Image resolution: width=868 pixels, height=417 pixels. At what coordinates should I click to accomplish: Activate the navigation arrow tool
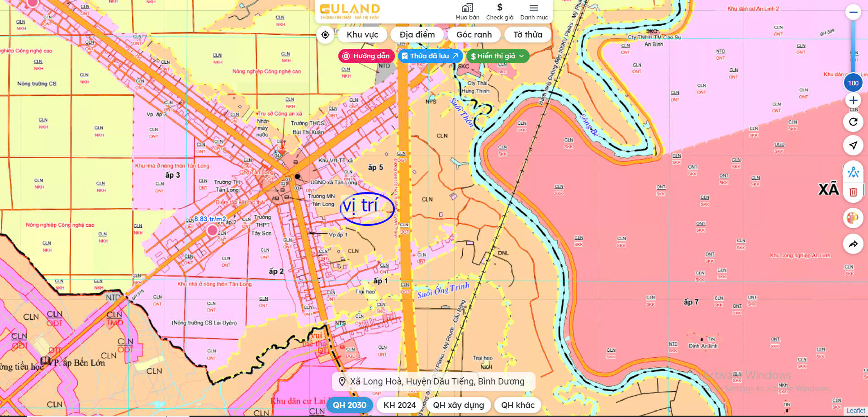(853, 145)
